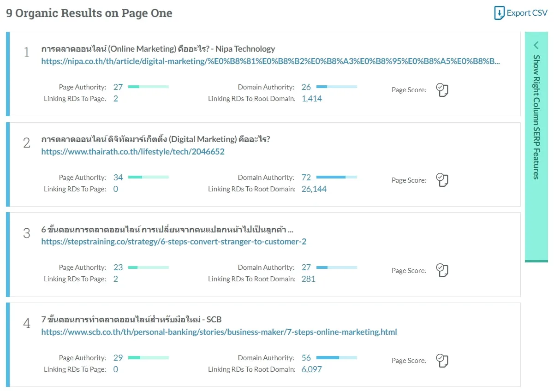Click the Page Authority progress bar for result 1

coord(148,86)
